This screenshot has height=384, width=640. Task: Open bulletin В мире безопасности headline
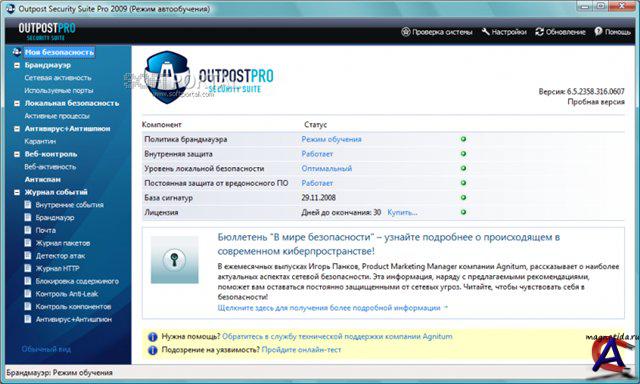tap(389, 244)
